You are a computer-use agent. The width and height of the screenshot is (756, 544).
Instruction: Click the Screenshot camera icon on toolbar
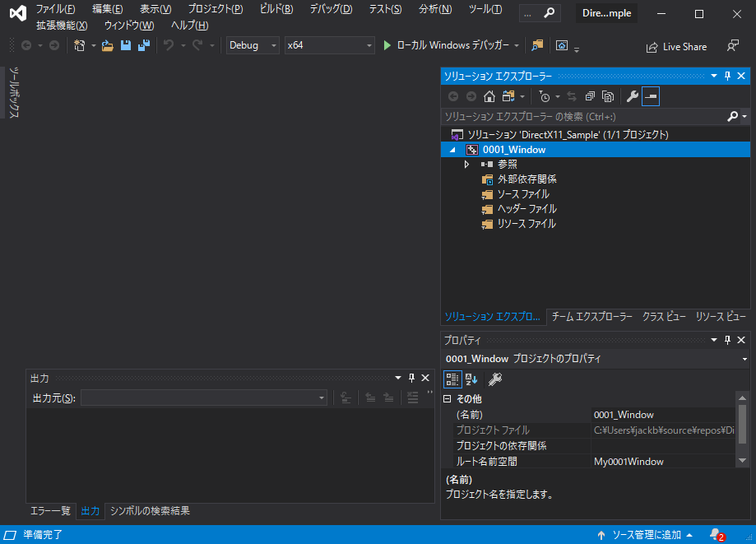(563, 46)
